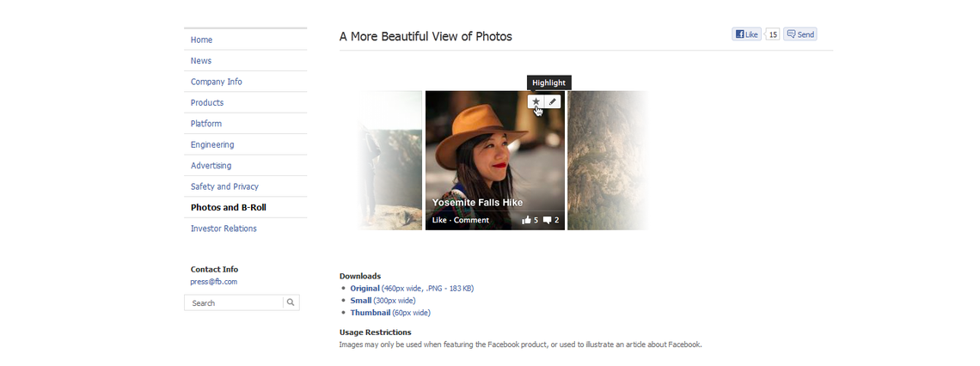Click the pencil edit icon on photo
This screenshot has width=980, height=366.
tap(553, 101)
